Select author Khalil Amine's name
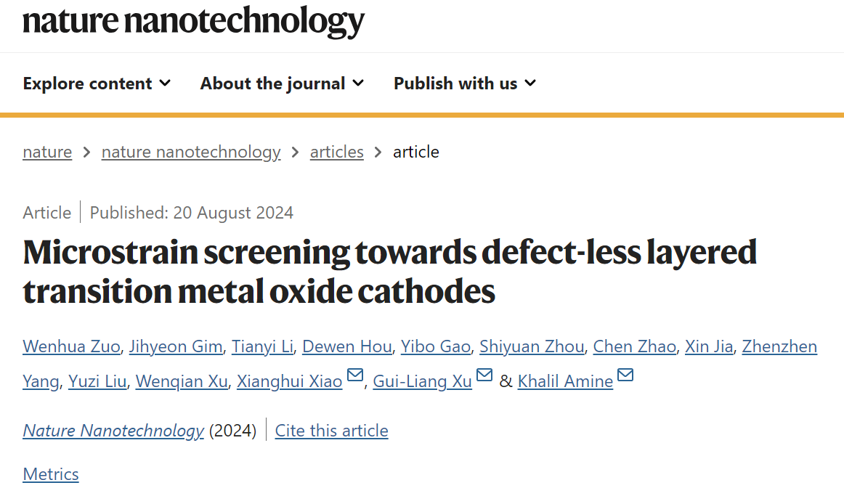844x504 pixels. click(565, 381)
